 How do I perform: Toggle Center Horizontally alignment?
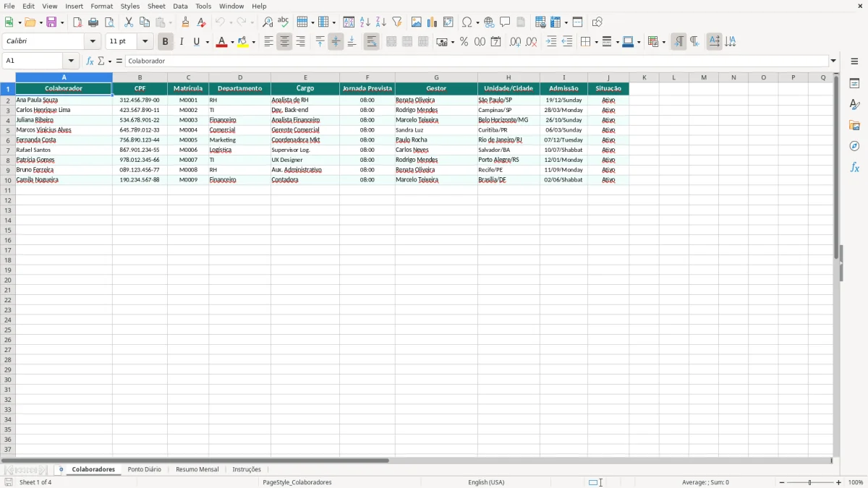(x=284, y=42)
